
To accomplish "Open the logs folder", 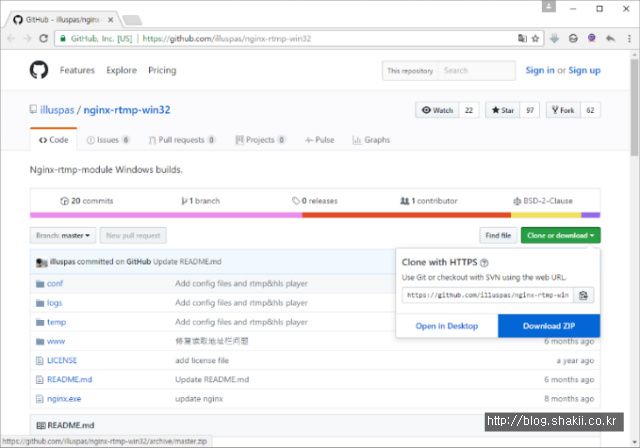I will click(x=54, y=303).
